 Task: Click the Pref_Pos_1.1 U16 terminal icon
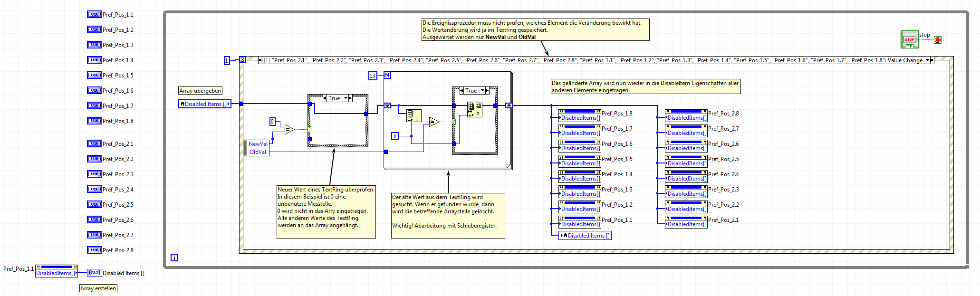click(95, 14)
